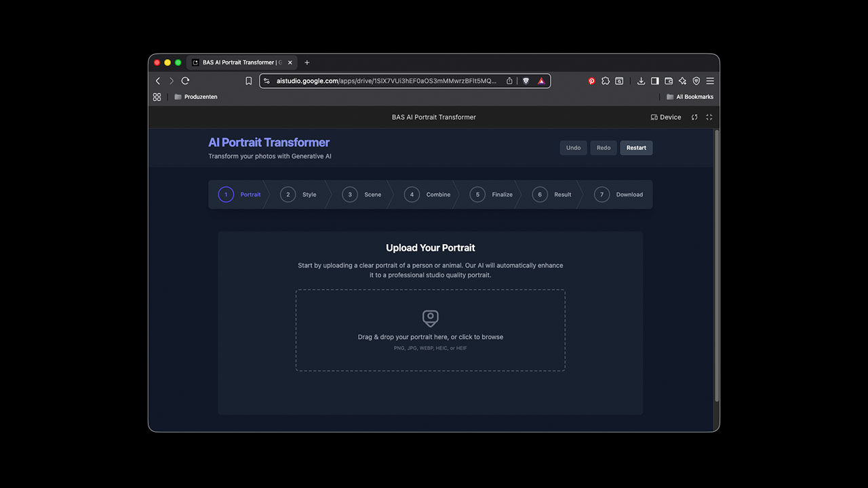Go to the Combine step
This screenshot has height=488, width=868.
click(x=428, y=195)
